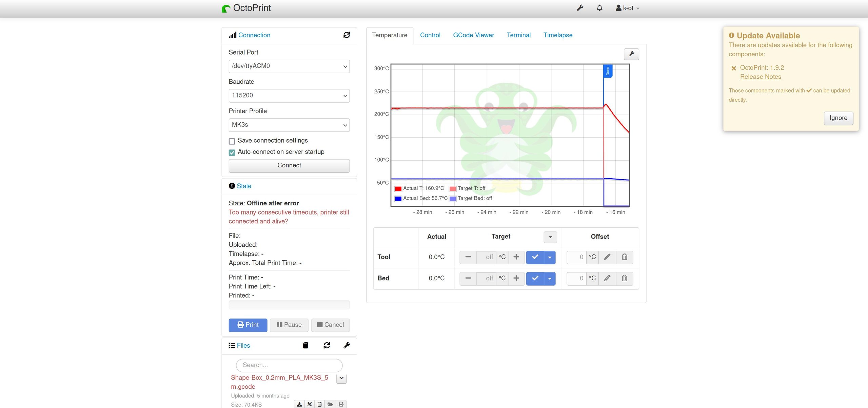Open the Serial Port dropdown

289,66
